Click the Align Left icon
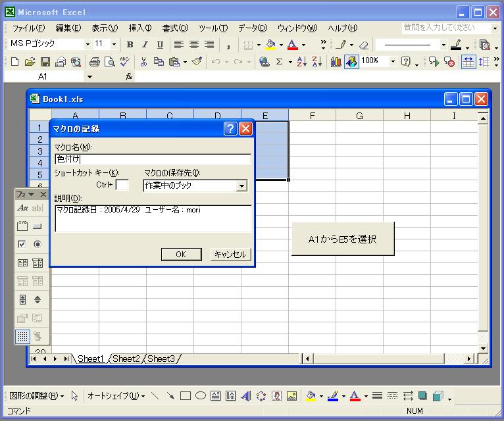 pyautogui.click(x=179, y=44)
